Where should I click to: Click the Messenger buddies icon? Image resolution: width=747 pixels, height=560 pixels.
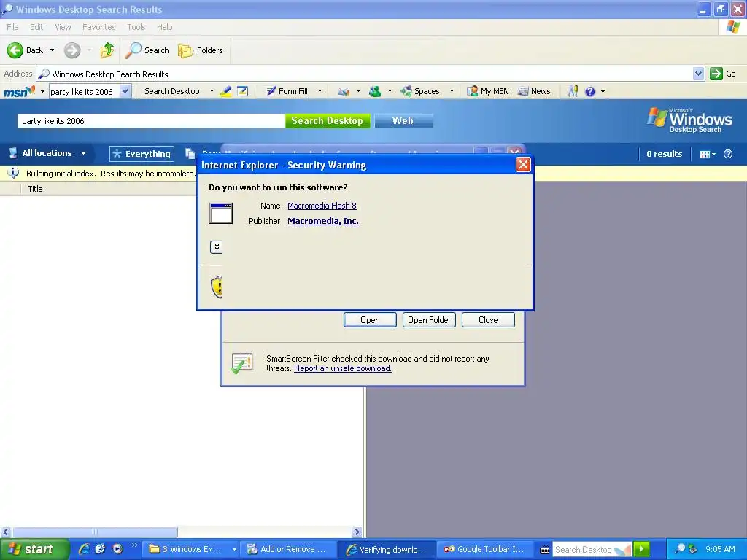[376, 91]
